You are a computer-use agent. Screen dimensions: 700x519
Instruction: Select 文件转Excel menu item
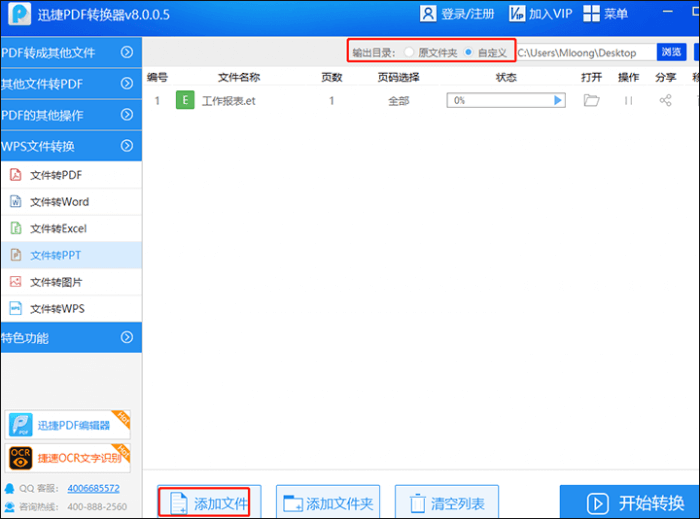[x=71, y=228]
